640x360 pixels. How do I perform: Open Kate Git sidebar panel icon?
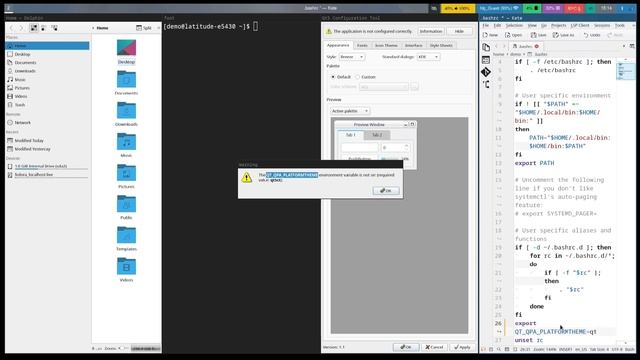click(486, 72)
